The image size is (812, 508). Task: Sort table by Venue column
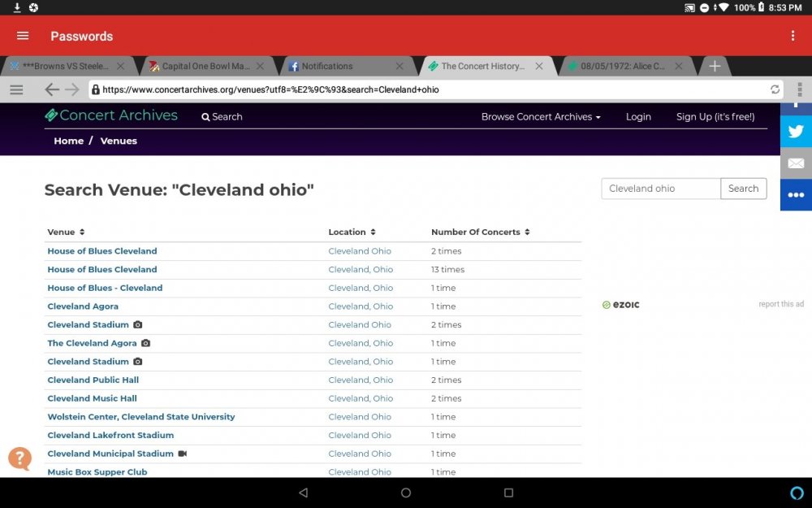coord(66,232)
